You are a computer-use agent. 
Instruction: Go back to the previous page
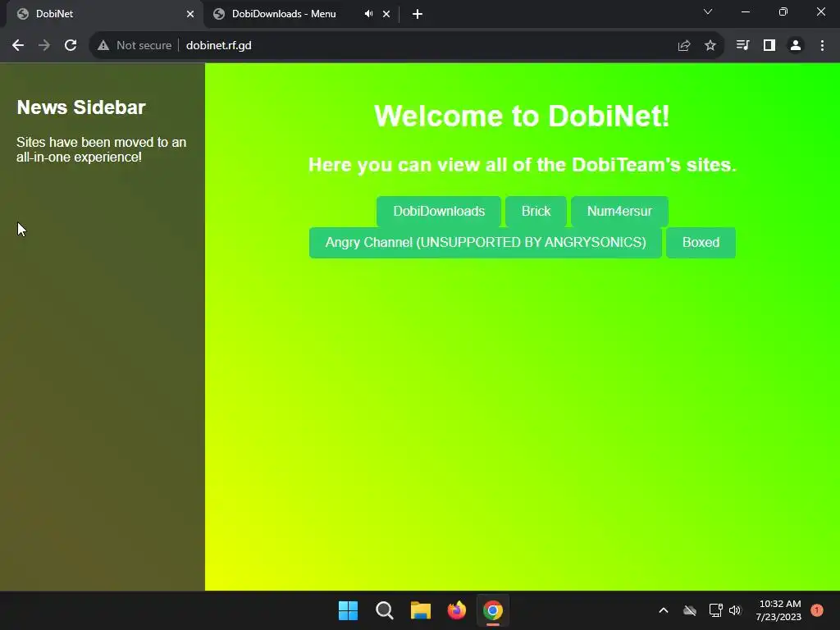click(x=18, y=46)
